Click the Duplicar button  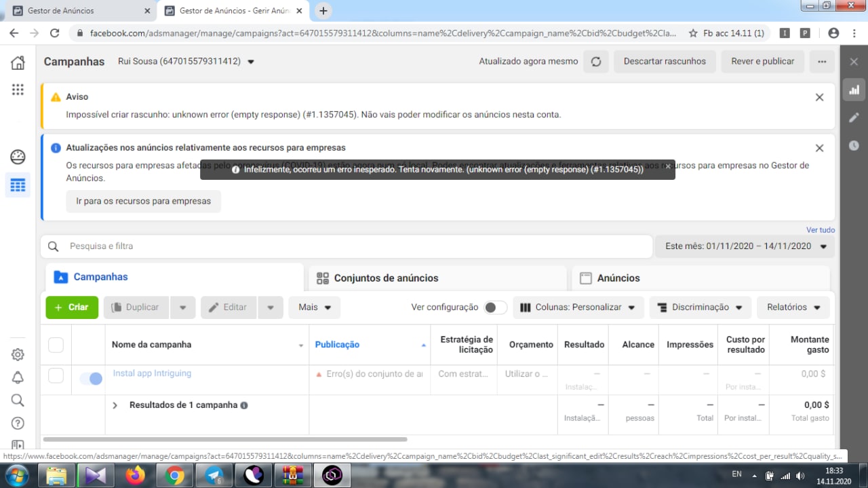tap(136, 307)
